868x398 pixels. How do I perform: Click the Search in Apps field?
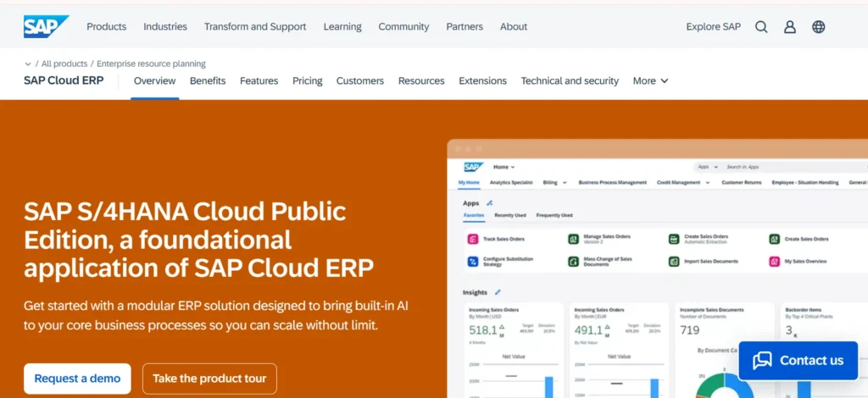(796, 167)
